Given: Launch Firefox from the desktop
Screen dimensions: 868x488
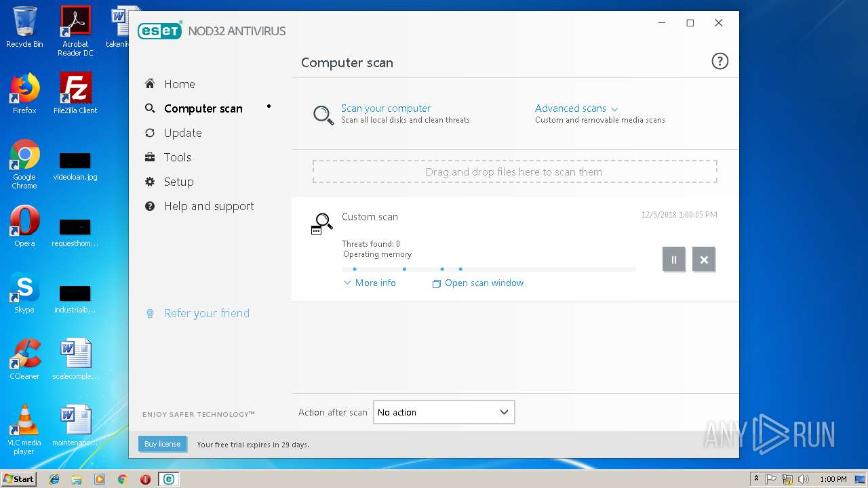Looking at the screenshot, I should pos(24,94).
